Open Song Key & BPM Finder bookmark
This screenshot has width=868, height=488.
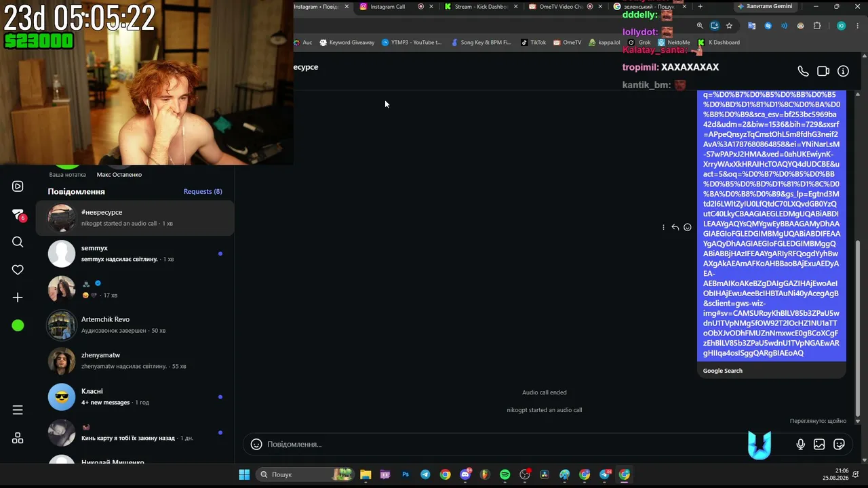[480, 42]
